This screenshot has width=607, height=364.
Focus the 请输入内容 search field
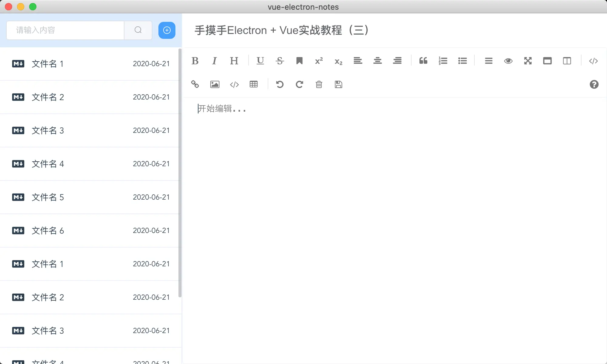[x=65, y=30]
